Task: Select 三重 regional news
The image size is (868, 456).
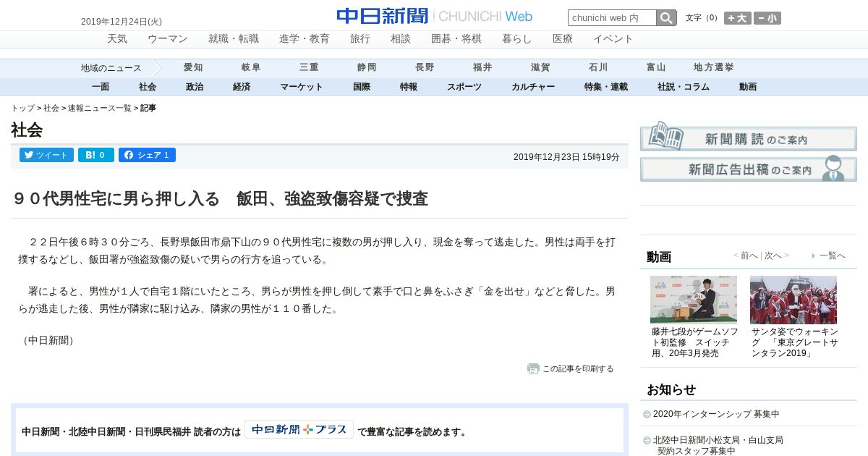Action: coord(309,67)
